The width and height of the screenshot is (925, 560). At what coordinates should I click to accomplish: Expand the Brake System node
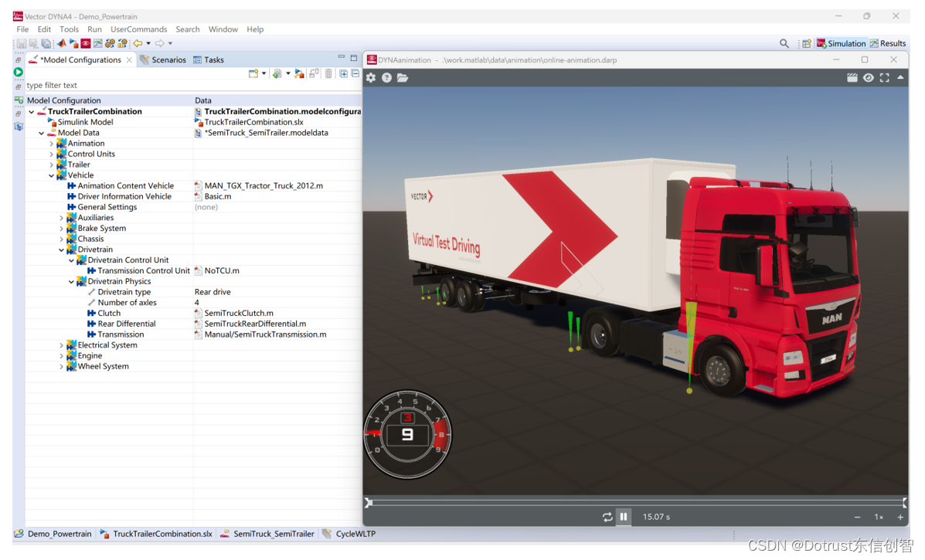point(61,228)
